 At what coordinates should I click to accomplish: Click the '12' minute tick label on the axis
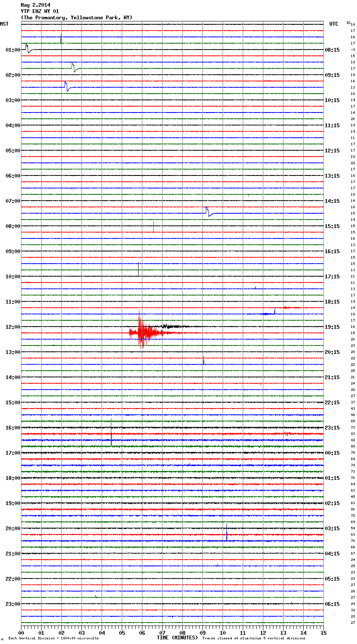point(263,633)
